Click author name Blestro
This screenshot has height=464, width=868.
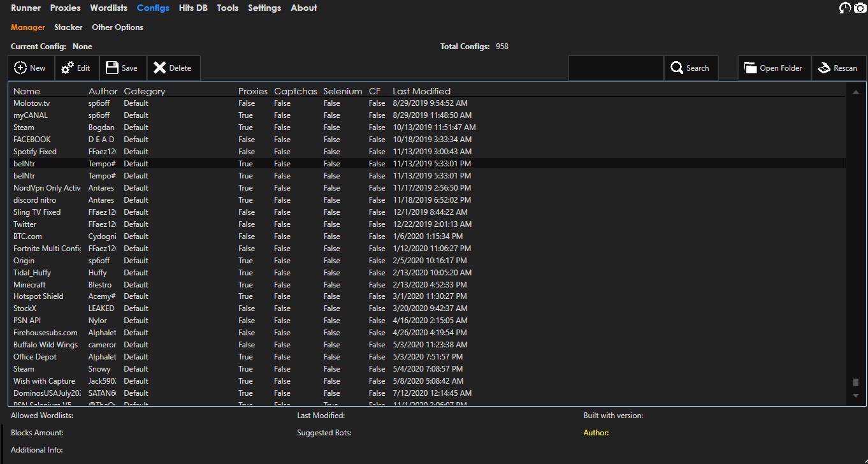(100, 285)
